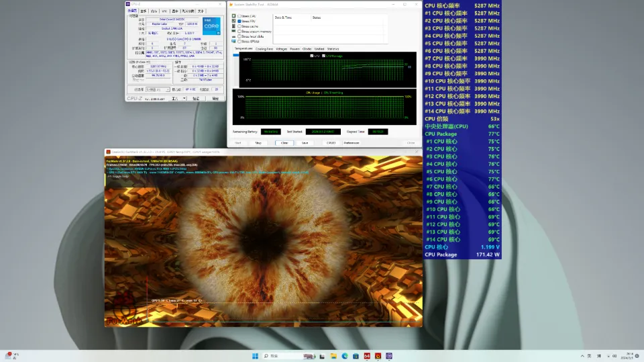The width and height of the screenshot is (644, 362).
Task: Switch to the Powers tab
Action: [294, 49]
